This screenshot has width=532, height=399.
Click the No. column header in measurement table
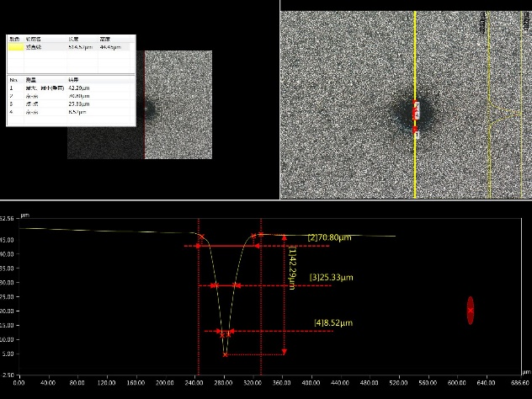(x=13, y=80)
